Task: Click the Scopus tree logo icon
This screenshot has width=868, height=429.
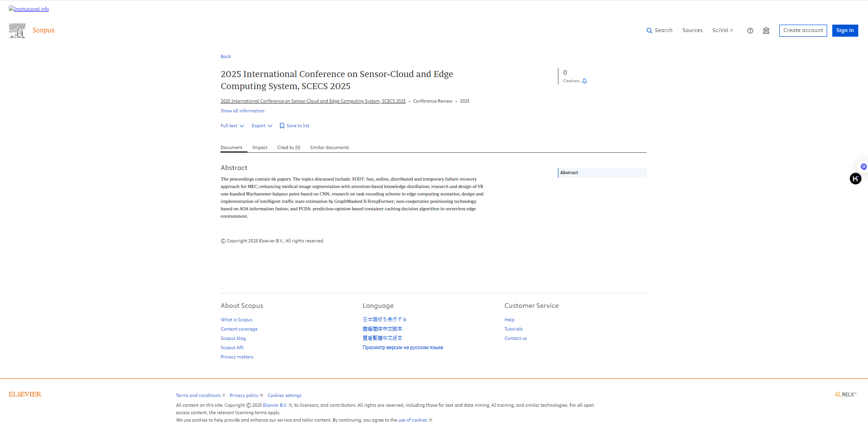Action: (x=17, y=31)
